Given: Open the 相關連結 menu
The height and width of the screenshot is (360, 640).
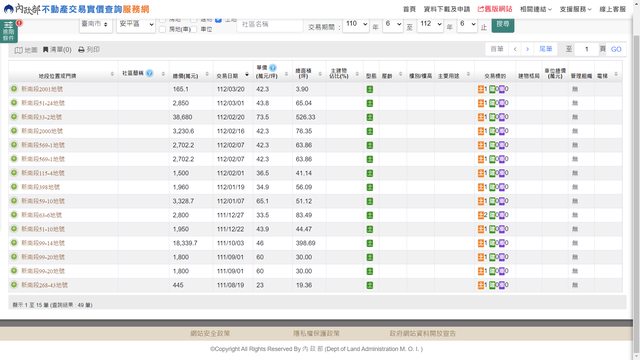Looking at the screenshot, I should [x=536, y=9].
